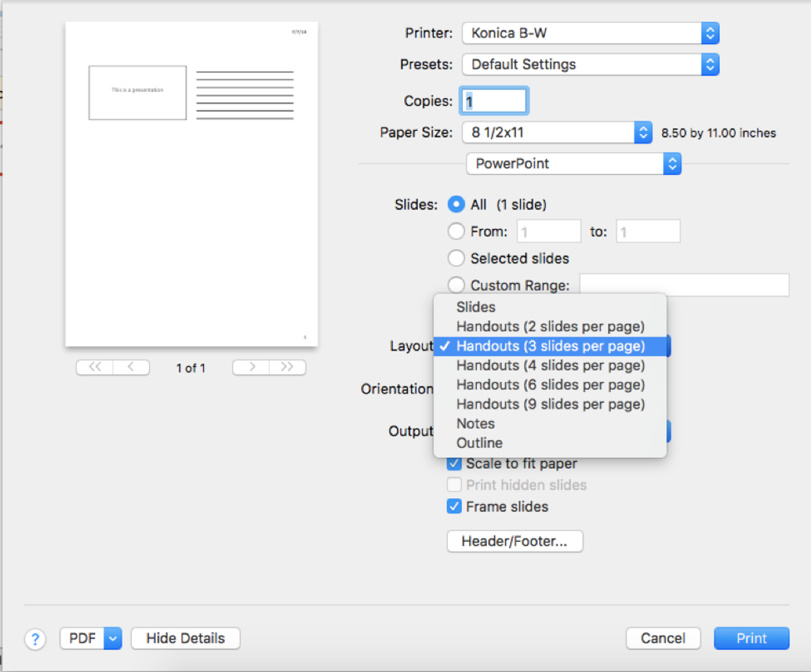Choose the From slide range radio

456,231
